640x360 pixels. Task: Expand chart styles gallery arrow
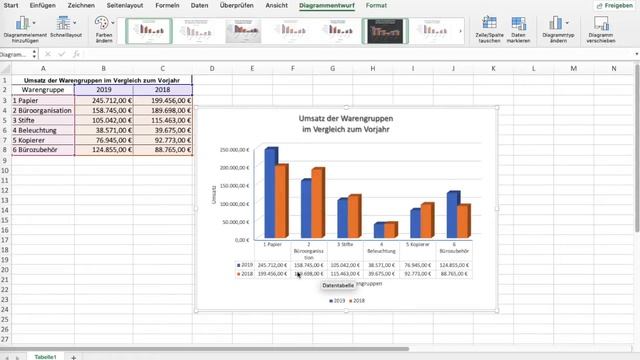tap(461, 31)
